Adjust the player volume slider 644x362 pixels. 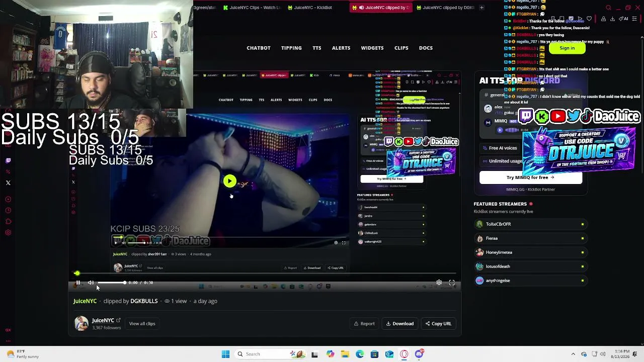click(111, 283)
